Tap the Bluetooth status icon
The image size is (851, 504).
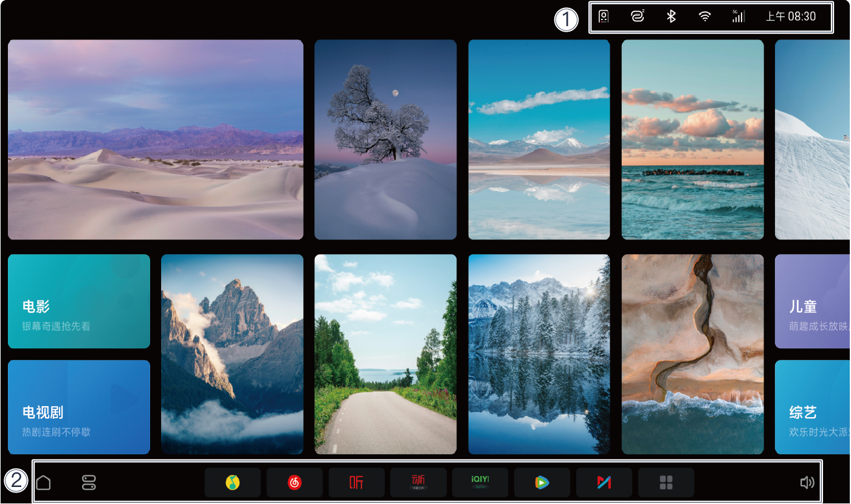pyautogui.click(x=671, y=16)
